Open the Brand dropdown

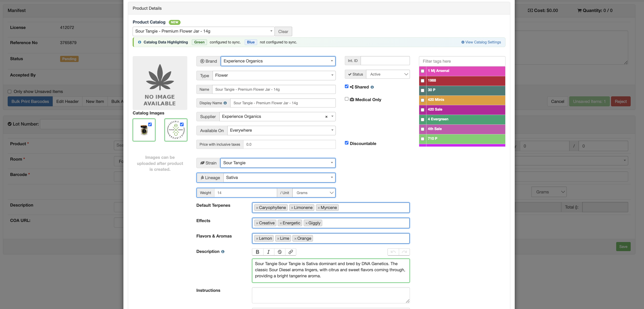pyautogui.click(x=278, y=61)
